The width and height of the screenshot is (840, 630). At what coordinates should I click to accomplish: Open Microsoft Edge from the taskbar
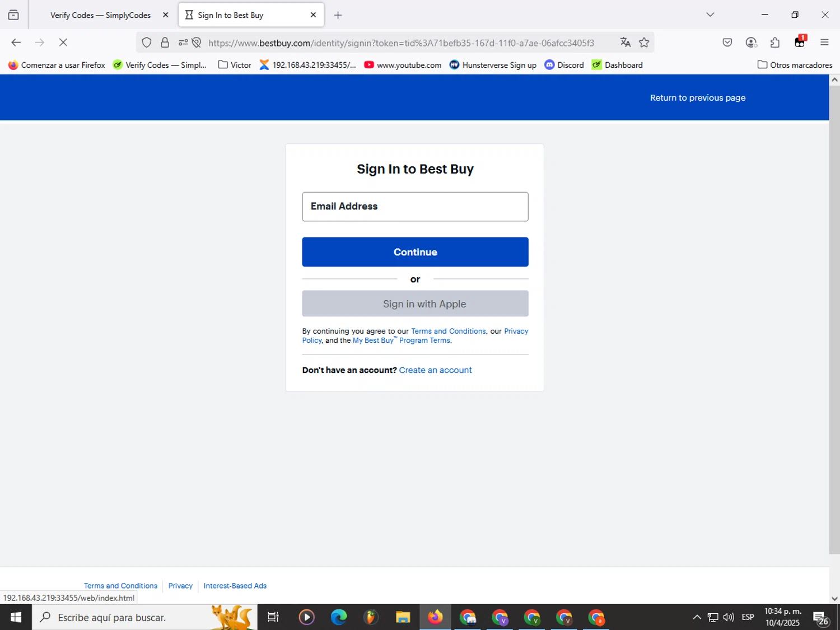[x=339, y=617]
